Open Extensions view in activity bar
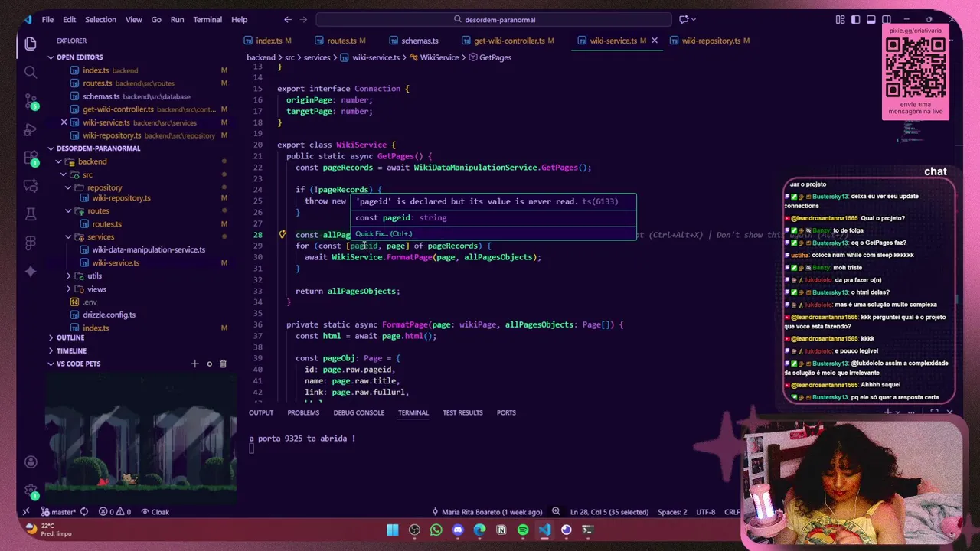The height and width of the screenshot is (551, 980). [x=31, y=158]
